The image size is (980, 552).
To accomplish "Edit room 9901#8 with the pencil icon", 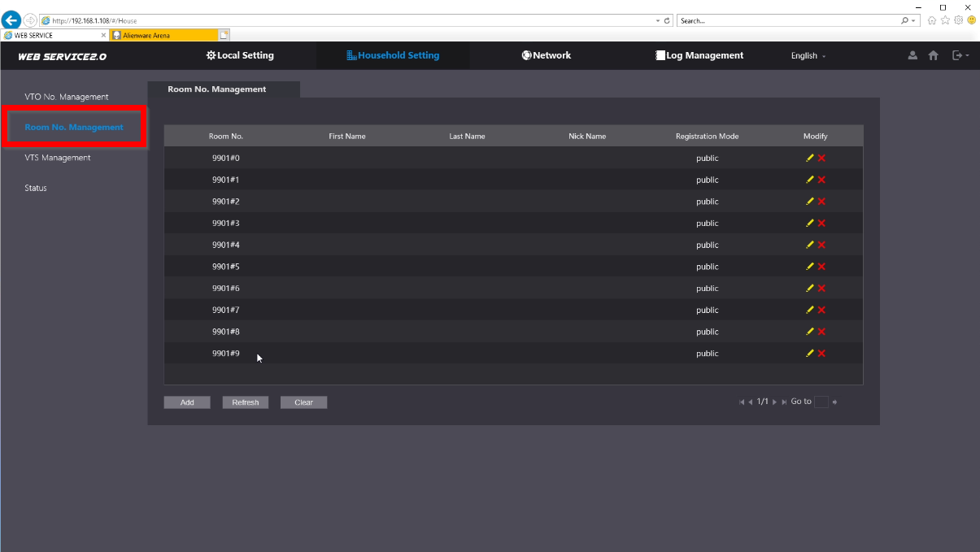I will click(810, 332).
